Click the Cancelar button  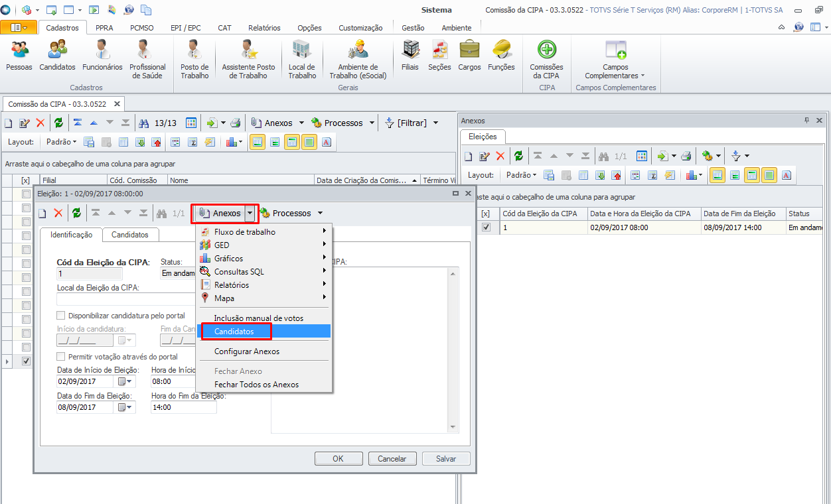pyautogui.click(x=392, y=458)
